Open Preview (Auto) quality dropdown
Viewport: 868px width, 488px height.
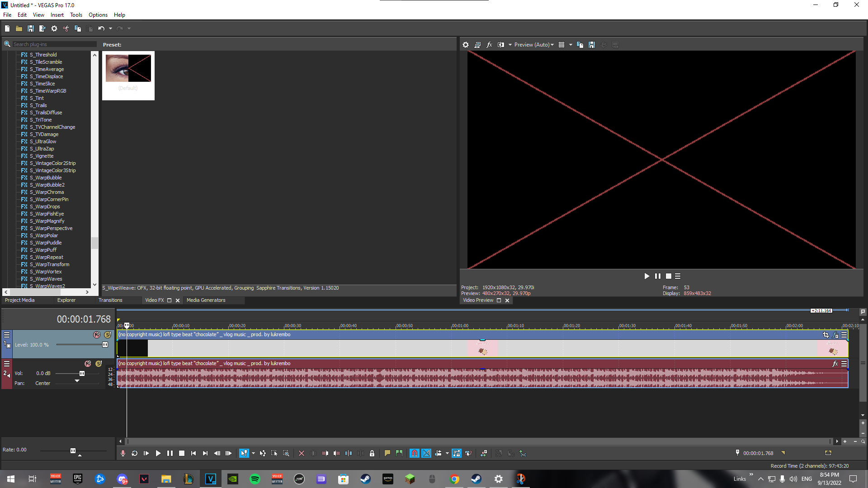click(534, 45)
